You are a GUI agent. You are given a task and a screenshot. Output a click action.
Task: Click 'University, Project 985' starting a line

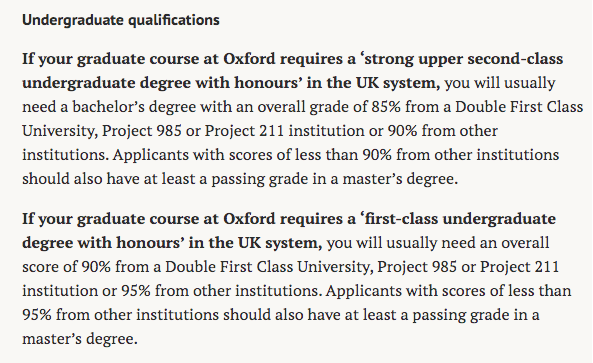coord(102,131)
